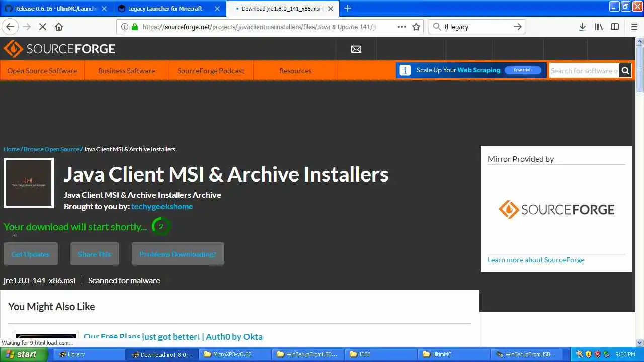This screenshot has height=362, width=644.
Task: Go to Home breadcrumb link
Action: (12, 149)
